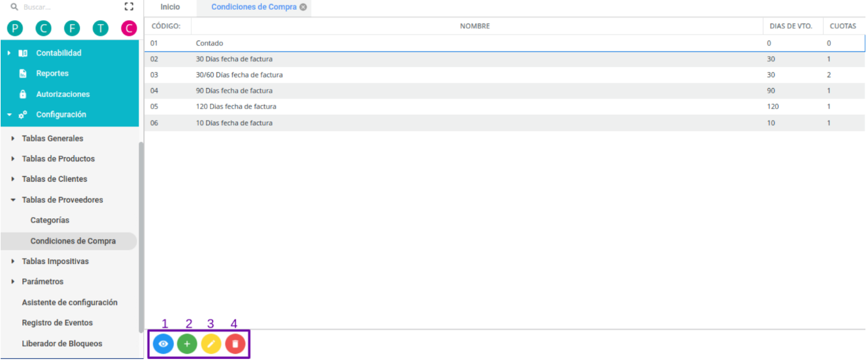Click Tablas Impositivas label
The width and height of the screenshot is (868, 361).
click(x=55, y=261)
